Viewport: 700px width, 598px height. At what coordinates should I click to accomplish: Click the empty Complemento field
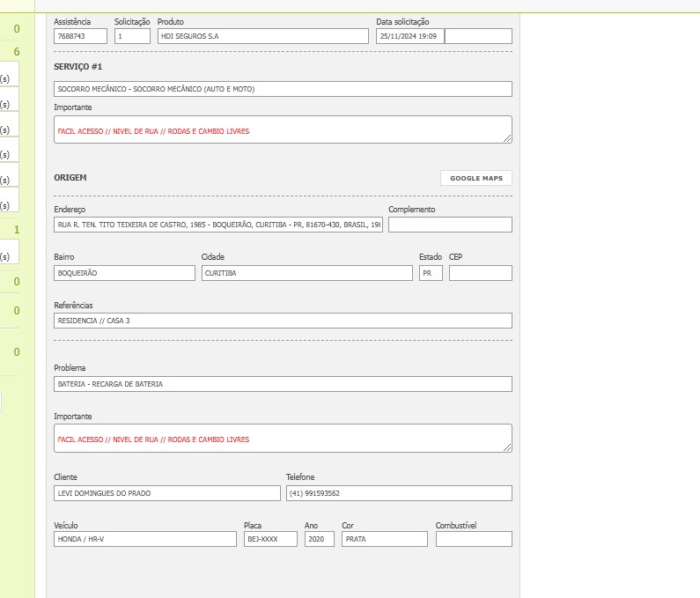449,225
